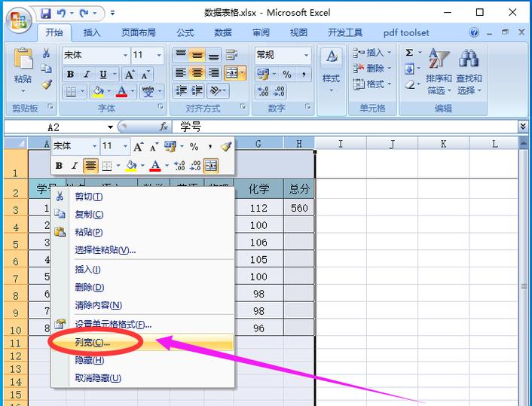This screenshot has width=532, height=406.
Task: Open the Styles (样式) gallery
Action: [x=331, y=72]
